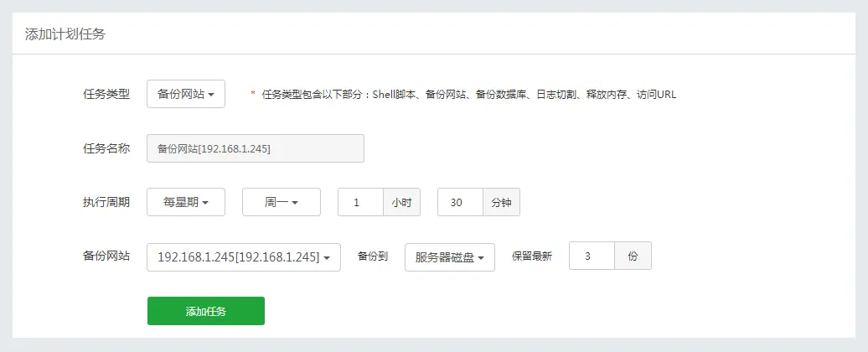Open the 服务器磁盘 backup destination dropdown
Image resolution: width=868 pixels, height=352 pixels.
pyautogui.click(x=450, y=257)
